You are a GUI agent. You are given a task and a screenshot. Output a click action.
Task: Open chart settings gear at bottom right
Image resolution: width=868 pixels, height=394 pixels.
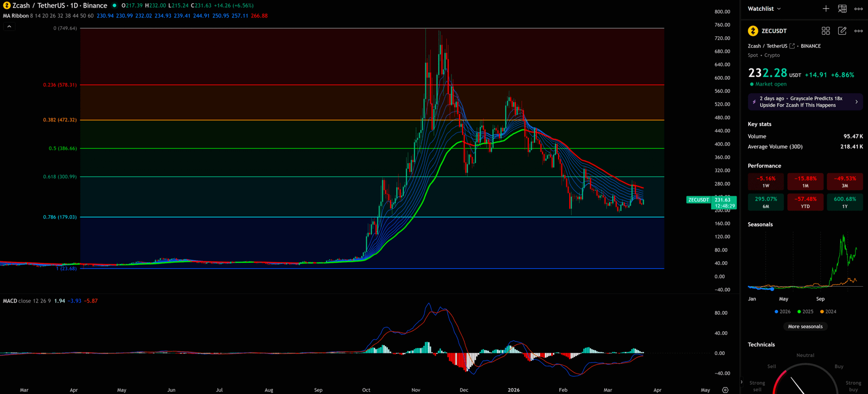coord(725,390)
